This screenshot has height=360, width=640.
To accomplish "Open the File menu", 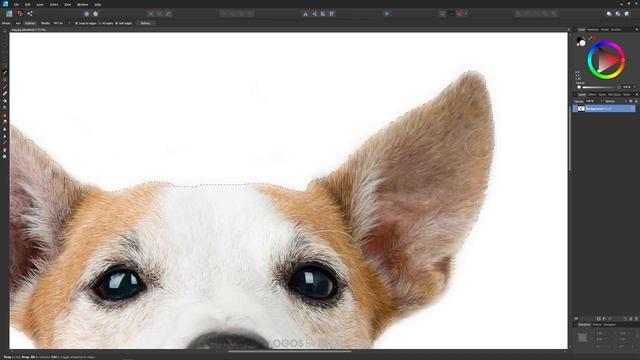I will (16, 4).
